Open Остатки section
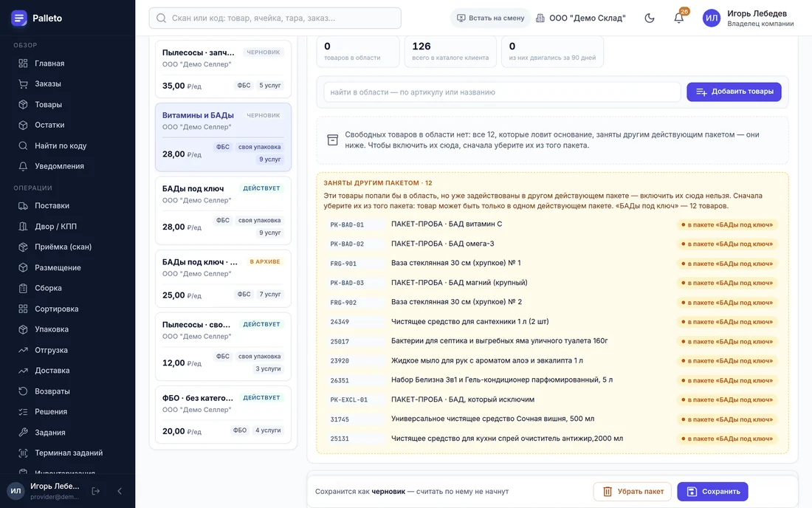This screenshot has height=508, width=812. [x=49, y=125]
